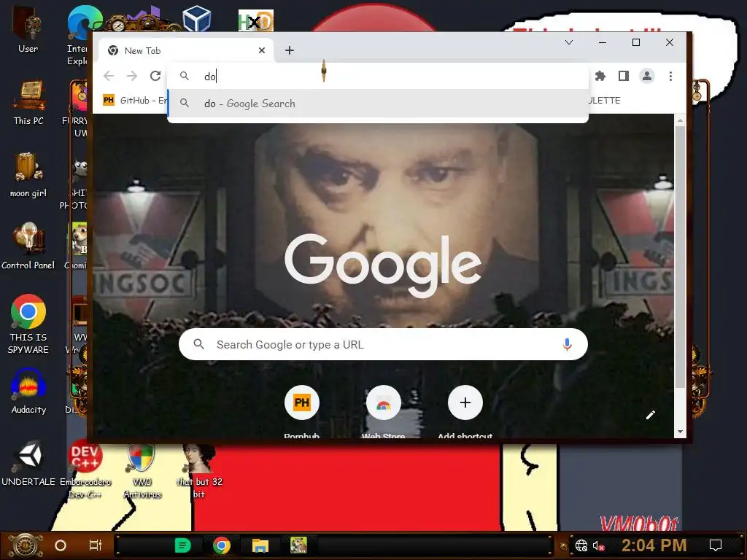Open the Start button on taskbar
The width and height of the screenshot is (747, 560).
pyautogui.click(x=26, y=545)
